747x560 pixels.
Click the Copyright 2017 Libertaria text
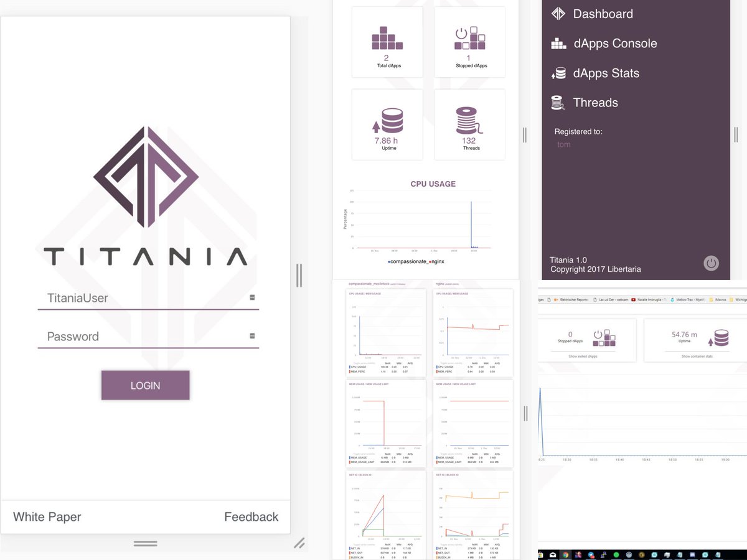click(x=596, y=269)
